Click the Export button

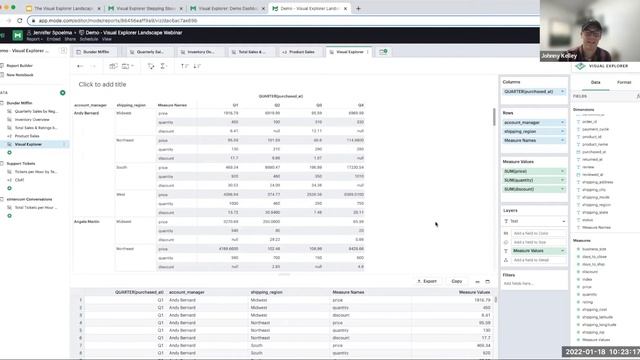point(427,281)
